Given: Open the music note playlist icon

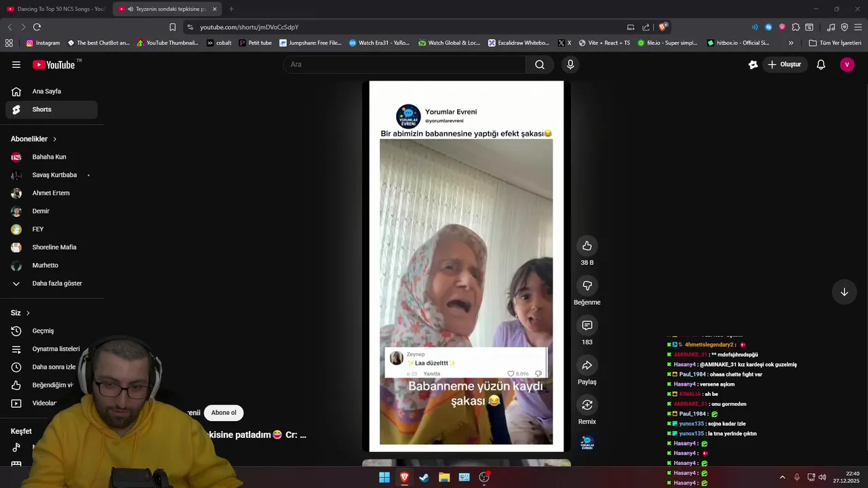Looking at the screenshot, I should 831,27.
